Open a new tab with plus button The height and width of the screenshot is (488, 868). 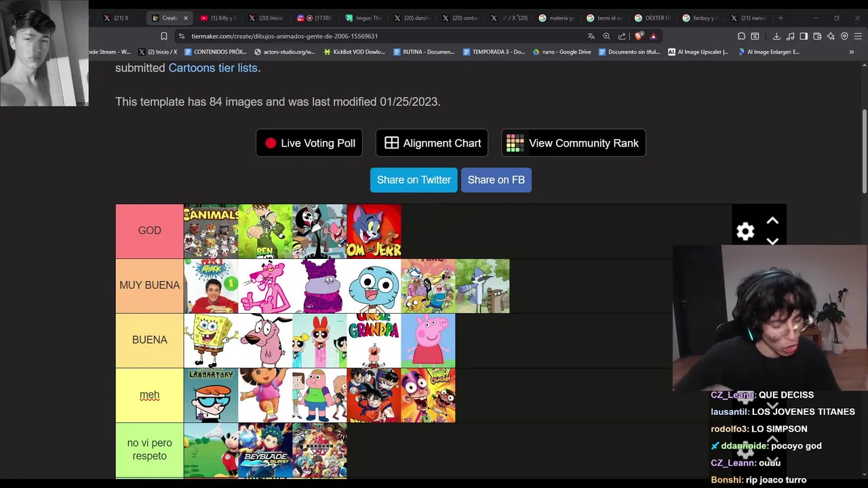pyautogui.click(x=781, y=18)
